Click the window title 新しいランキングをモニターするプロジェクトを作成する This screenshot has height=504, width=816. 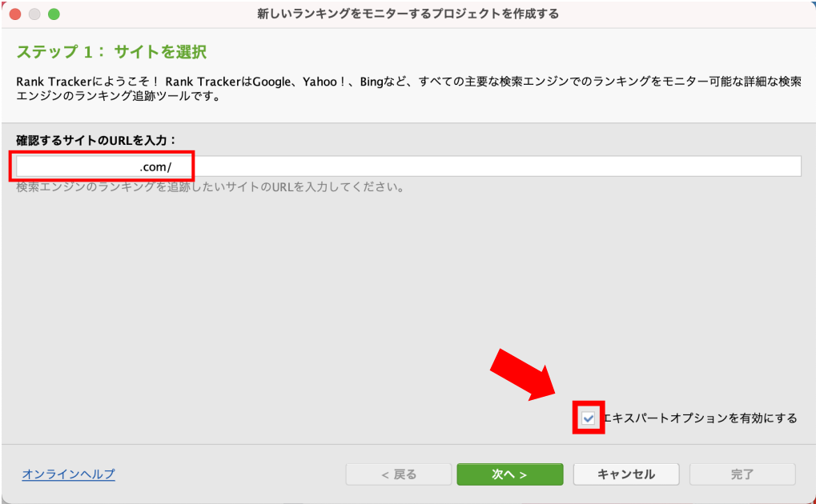[408, 14]
